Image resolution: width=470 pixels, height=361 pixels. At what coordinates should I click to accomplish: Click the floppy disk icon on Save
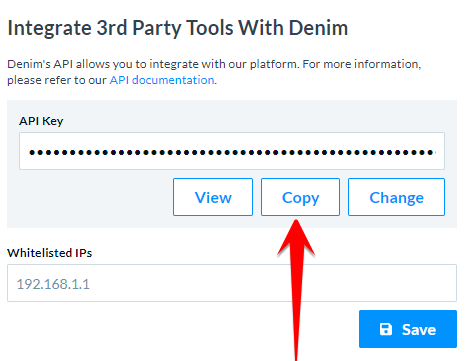click(386, 329)
